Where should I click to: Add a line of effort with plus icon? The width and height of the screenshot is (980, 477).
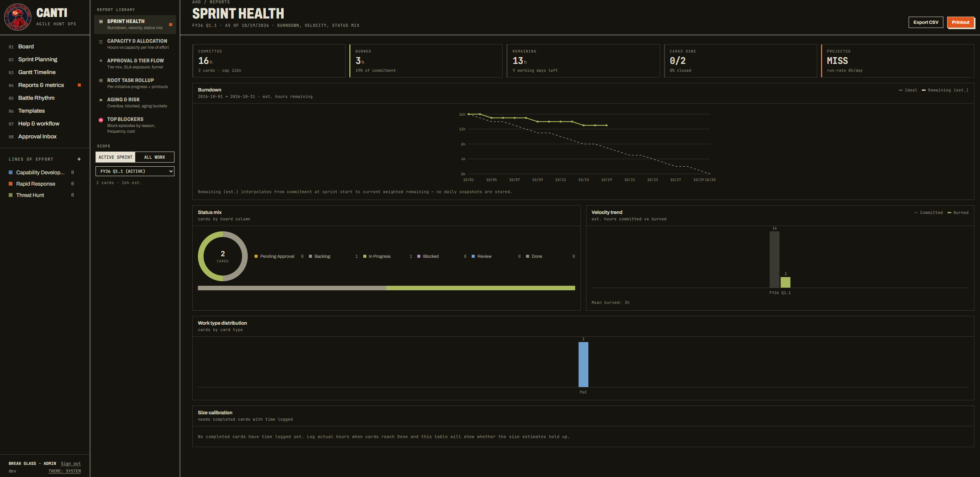coord(79,159)
